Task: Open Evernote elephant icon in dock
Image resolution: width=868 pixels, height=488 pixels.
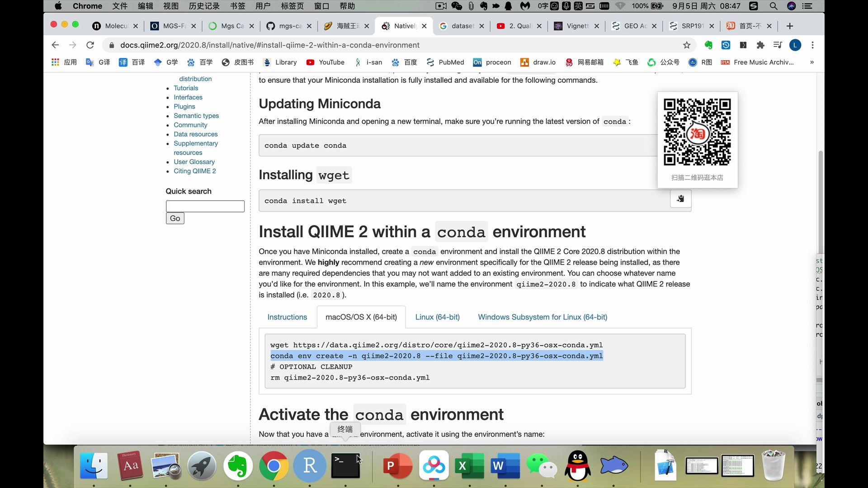Action: pyautogui.click(x=238, y=466)
